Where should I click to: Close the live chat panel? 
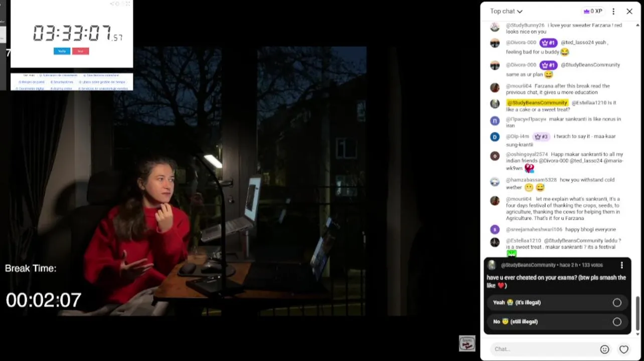629,11
